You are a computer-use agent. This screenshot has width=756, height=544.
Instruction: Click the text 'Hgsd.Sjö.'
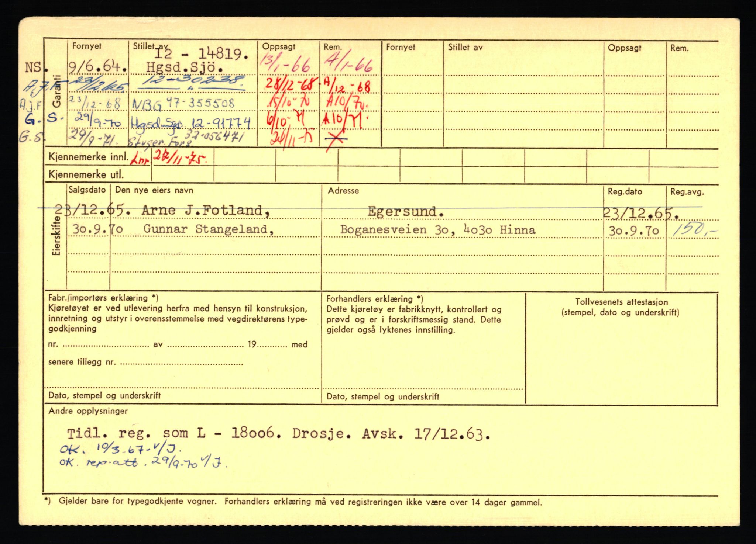point(184,68)
